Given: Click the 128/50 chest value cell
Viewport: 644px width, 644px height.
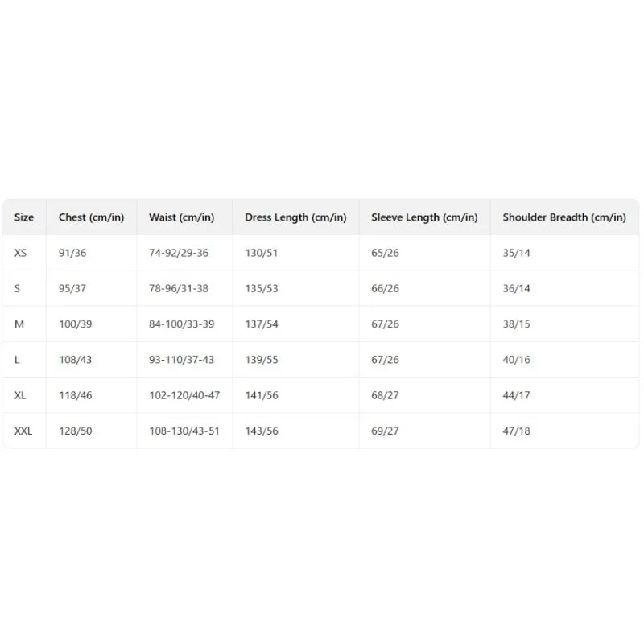Looking at the screenshot, I should click(75, 431).
